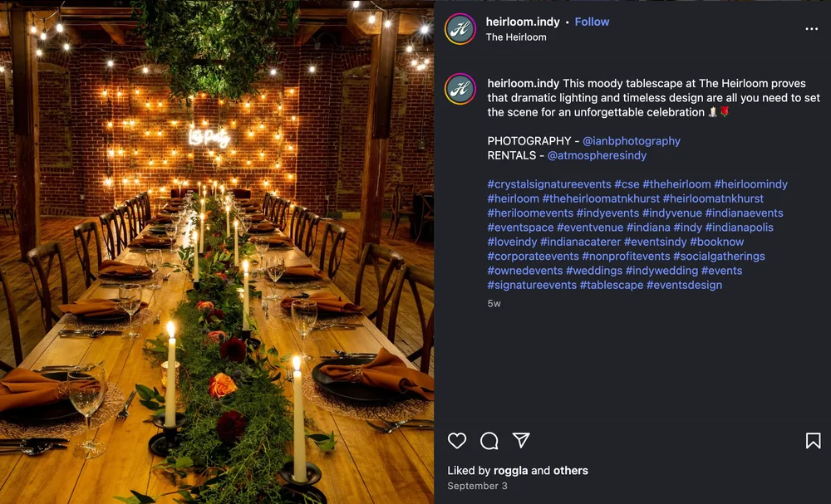The height and width of the screenshot is (504, 831).
Task: Click the Follow link for heirloom.indy
Action: (592, 22)
